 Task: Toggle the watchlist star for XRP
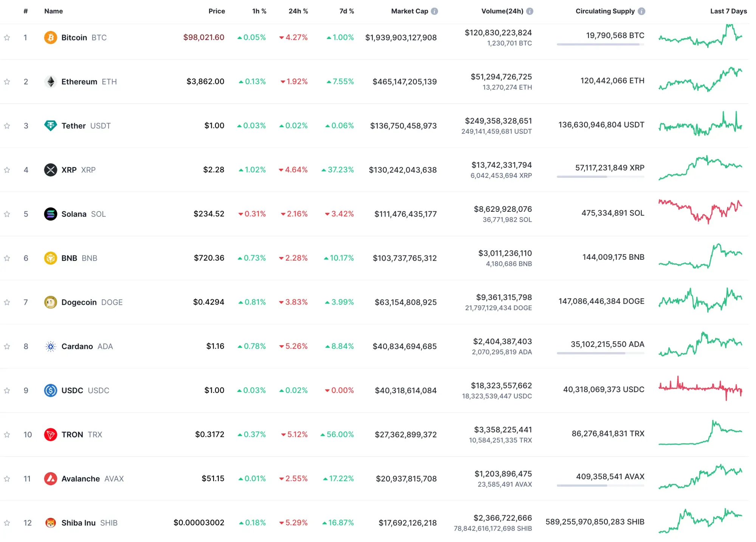7,170
